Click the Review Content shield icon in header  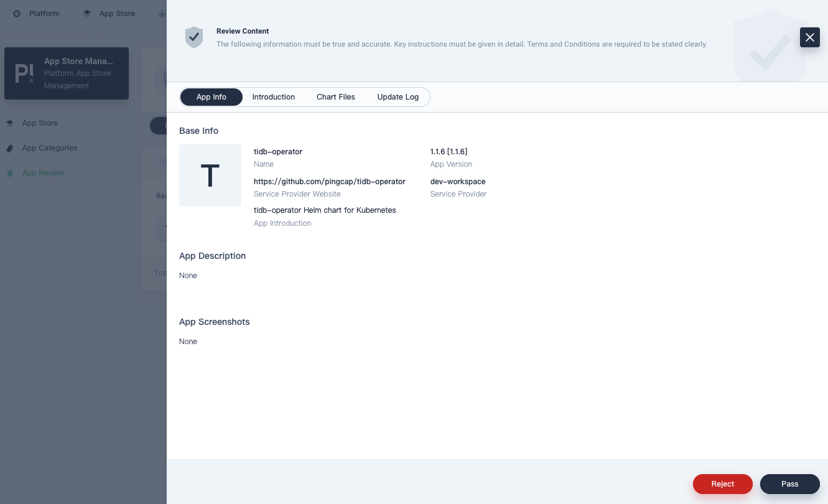coord(194,37)
